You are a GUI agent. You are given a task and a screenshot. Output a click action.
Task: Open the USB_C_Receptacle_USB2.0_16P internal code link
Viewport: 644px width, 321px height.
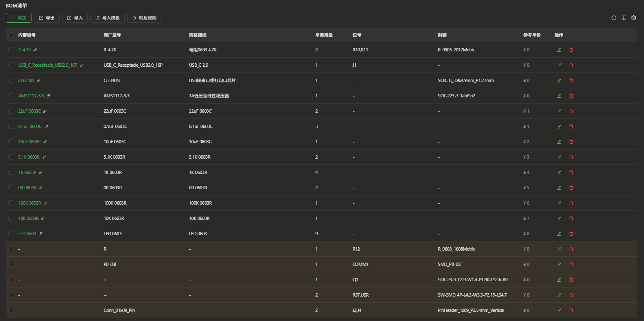click(x=47, y=65)
